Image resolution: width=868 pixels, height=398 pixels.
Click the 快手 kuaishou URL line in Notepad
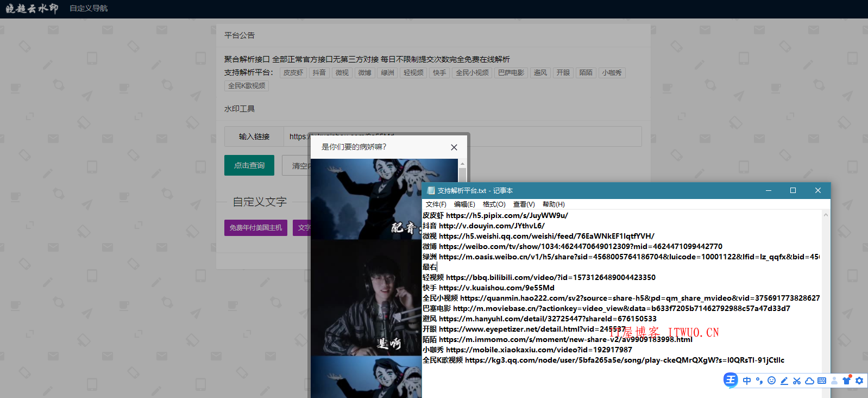click(x=488, y=288)
